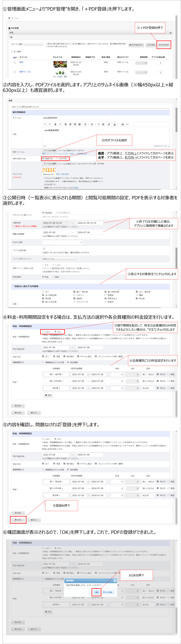Click the URLアドレス input field

click(75, 217)
